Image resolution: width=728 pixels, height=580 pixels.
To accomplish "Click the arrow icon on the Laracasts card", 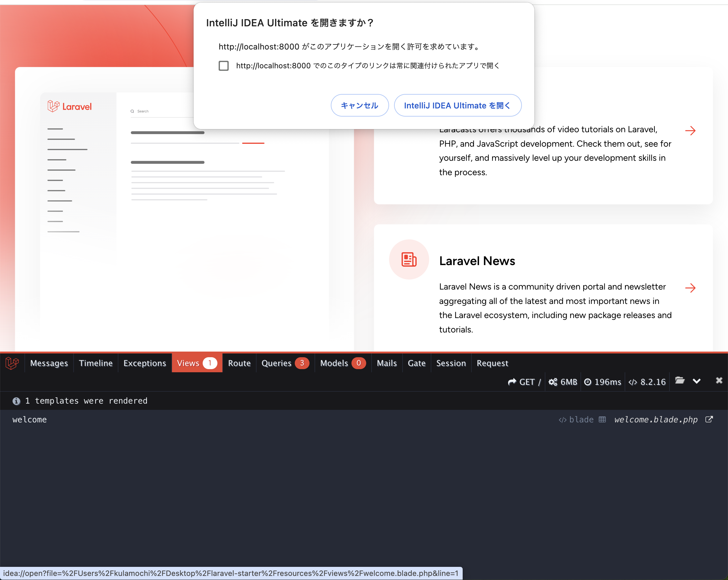I will [690, 130].
